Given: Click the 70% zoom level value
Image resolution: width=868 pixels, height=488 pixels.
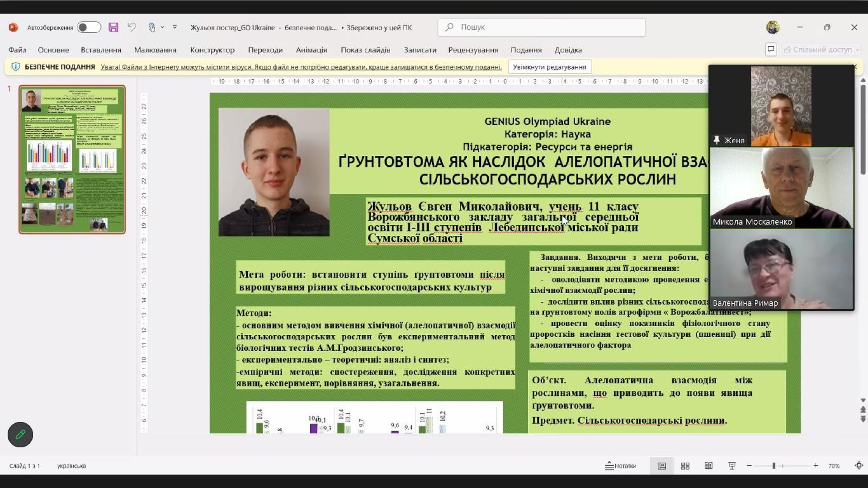Looking at the screenshot, I should (x=834, y=465).
